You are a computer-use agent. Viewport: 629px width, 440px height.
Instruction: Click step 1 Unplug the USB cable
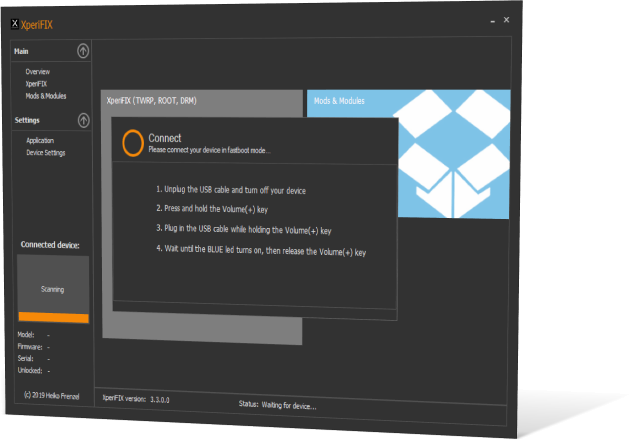click(x=231, y=190)
